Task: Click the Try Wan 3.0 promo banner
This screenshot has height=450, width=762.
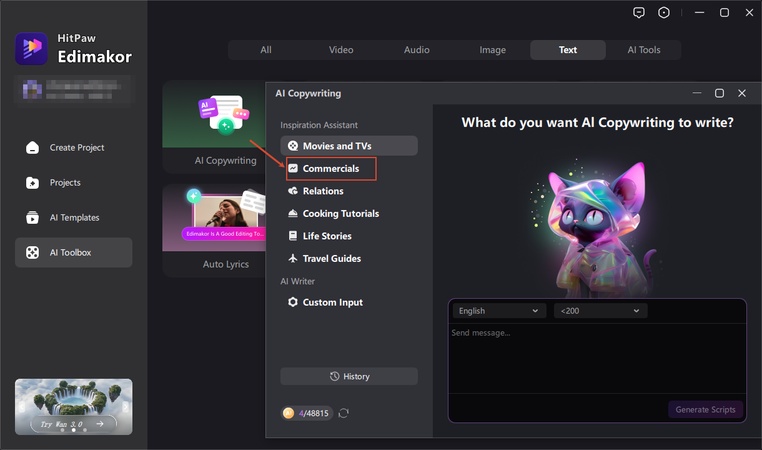Action: click(x=73, y=407)
